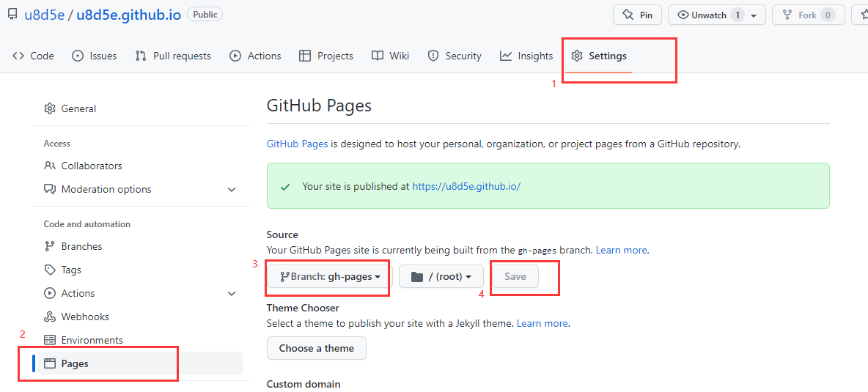Click the Tags tag icon
The width and height of the screenshot is (868, 392).
coord(50,270)
